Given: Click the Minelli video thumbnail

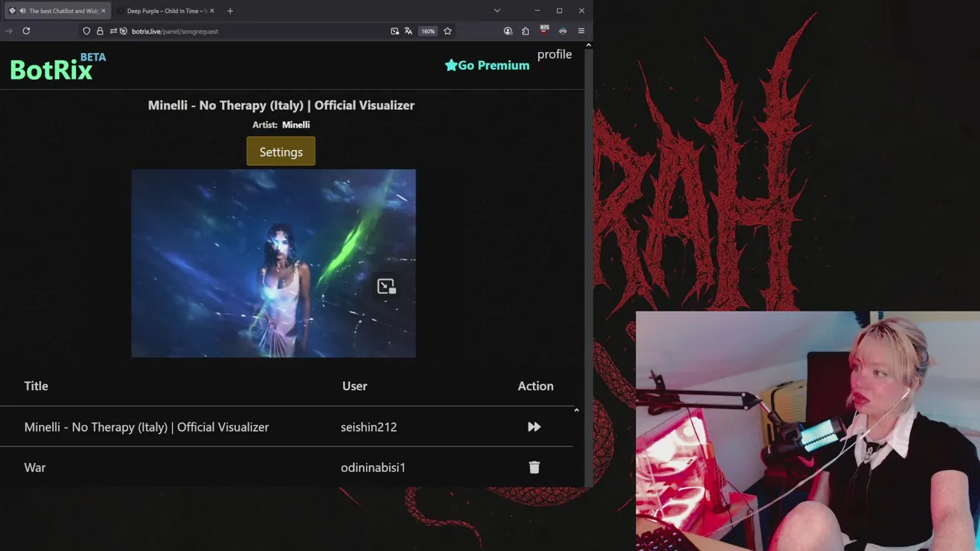Looking at the screenshot, I should coord(273,263).
